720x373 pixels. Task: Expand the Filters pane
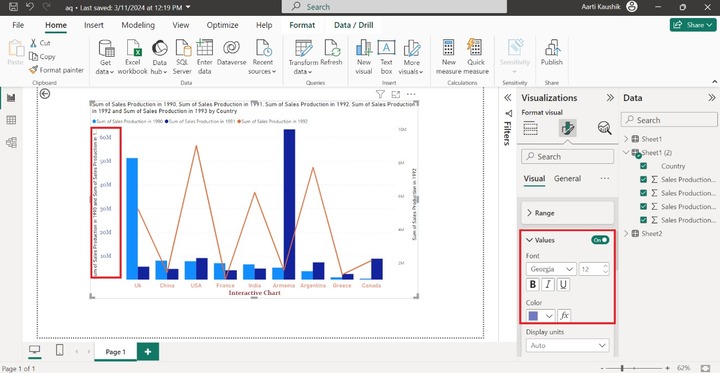coord(508,97)
